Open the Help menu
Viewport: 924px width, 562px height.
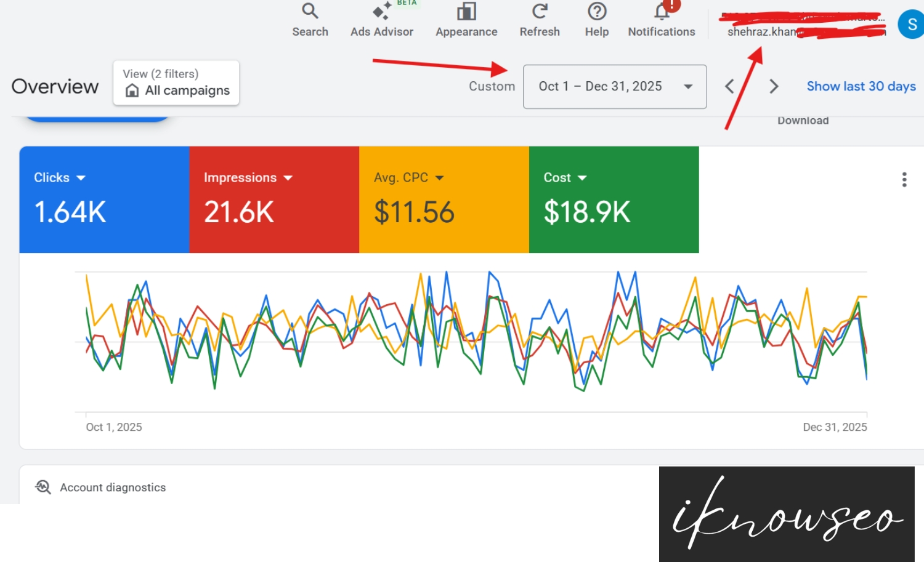(596, 18)
